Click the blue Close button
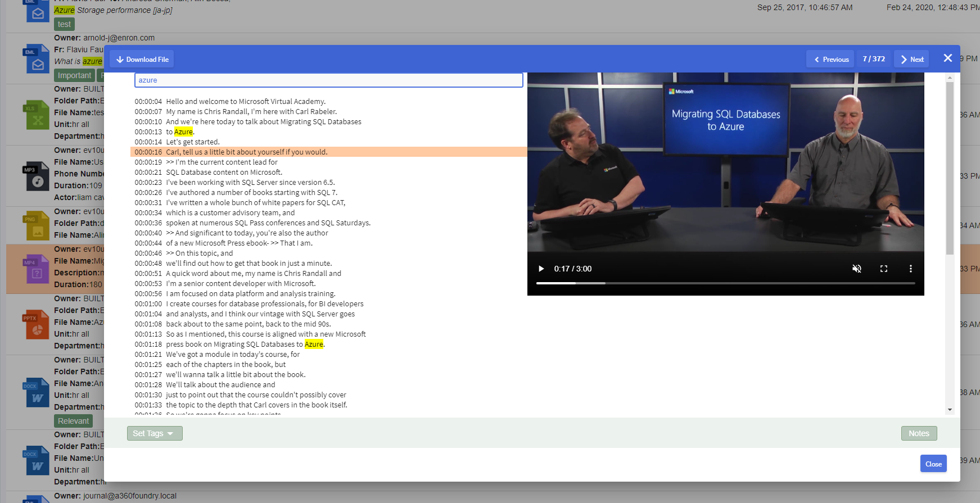The width and height of the screenshot is (980, 503). point(933,464)
